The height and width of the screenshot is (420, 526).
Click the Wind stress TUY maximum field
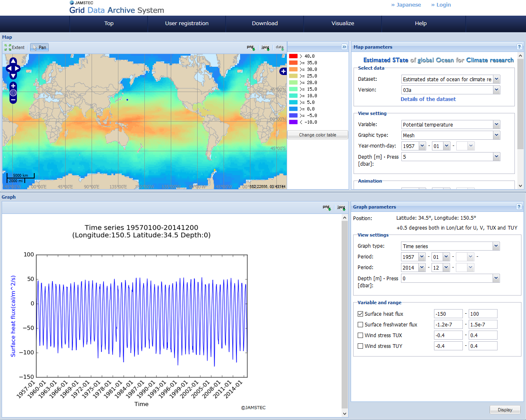coord(483,346)
